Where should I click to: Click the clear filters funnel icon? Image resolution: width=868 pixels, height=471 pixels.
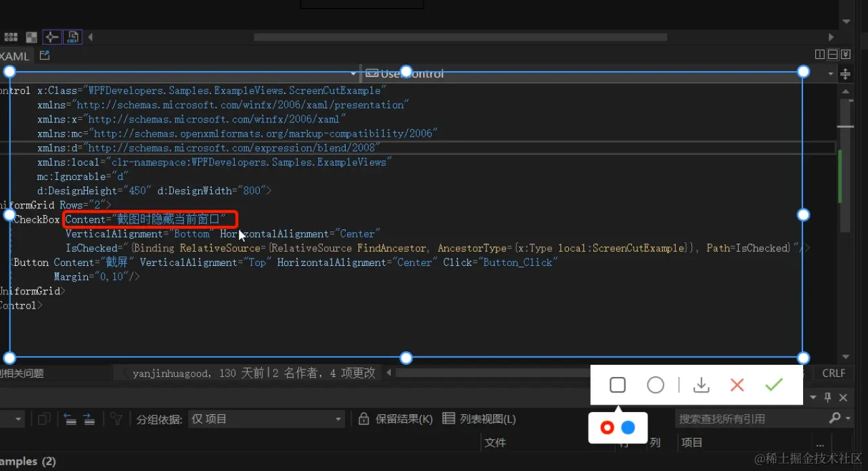[116, 420]
